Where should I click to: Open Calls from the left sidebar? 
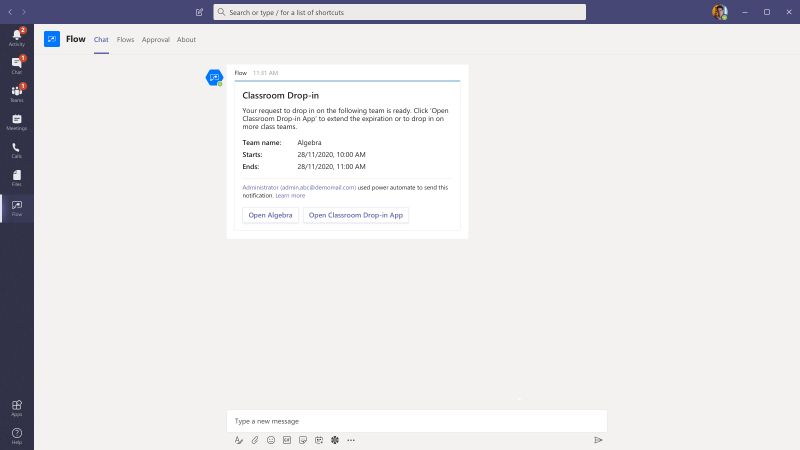(17, 150)
